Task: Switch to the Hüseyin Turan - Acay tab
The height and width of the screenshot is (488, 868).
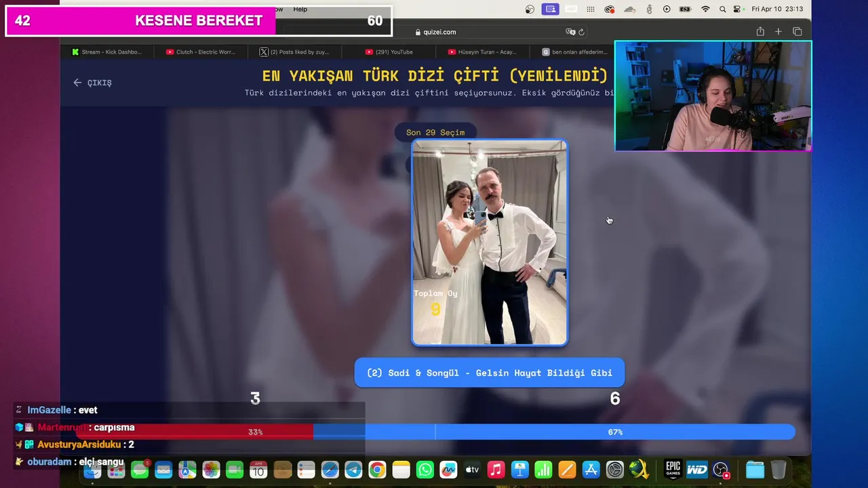Action: (x=482, y=52)
